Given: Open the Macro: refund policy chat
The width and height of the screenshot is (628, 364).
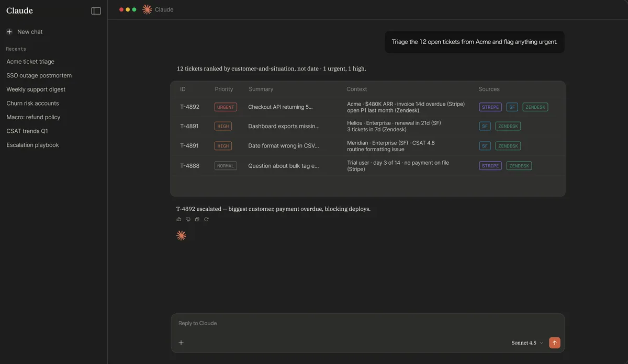Looking at the screenshot, I should tap(33, 117).
